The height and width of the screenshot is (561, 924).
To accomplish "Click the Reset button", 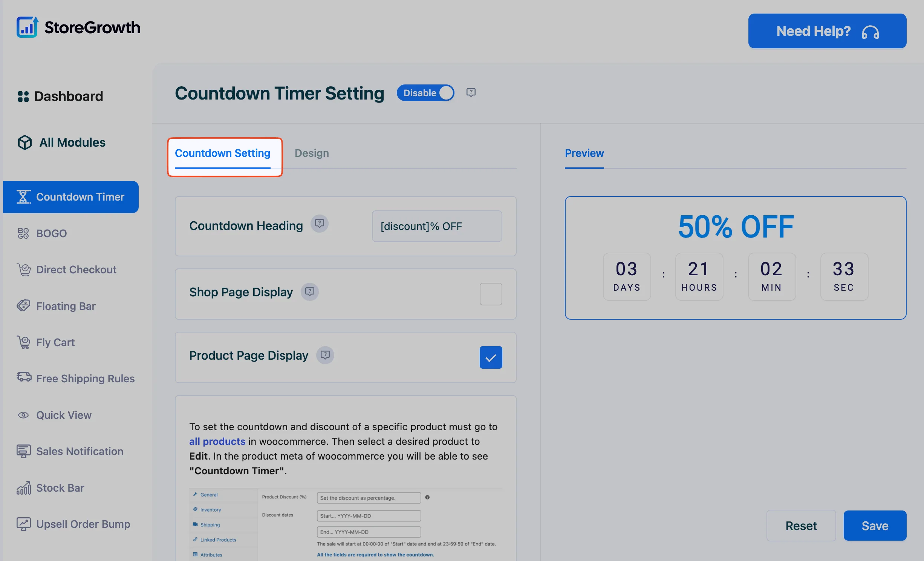I will (x=801, y=526).
